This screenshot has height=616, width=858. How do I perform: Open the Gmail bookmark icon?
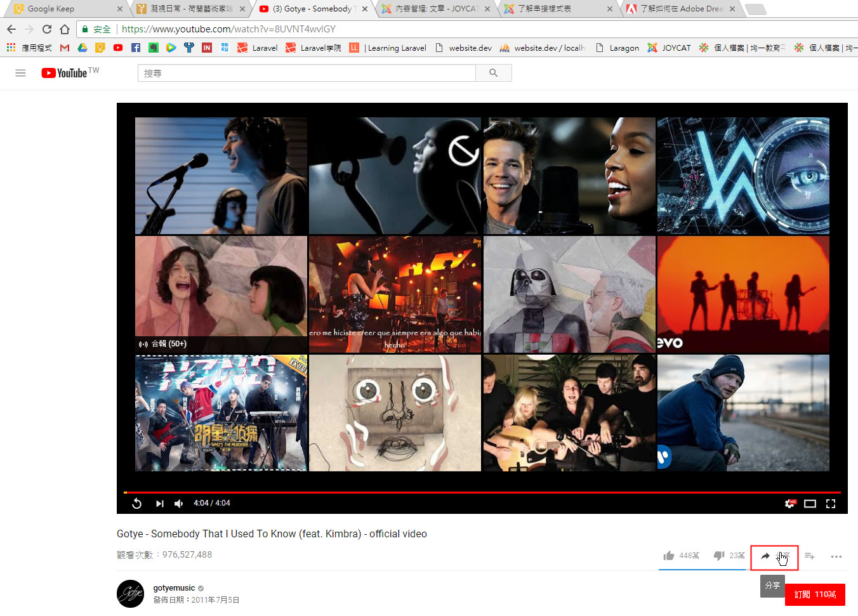tap(65, 48)
